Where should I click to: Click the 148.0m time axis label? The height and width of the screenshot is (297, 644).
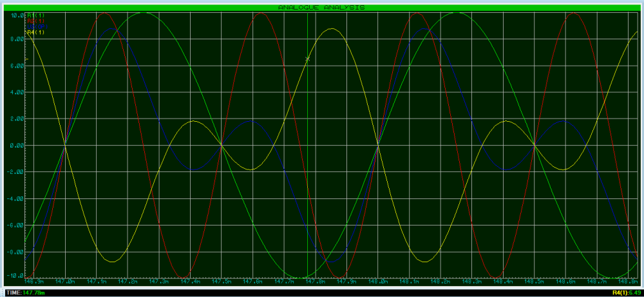tap(378, 283)
